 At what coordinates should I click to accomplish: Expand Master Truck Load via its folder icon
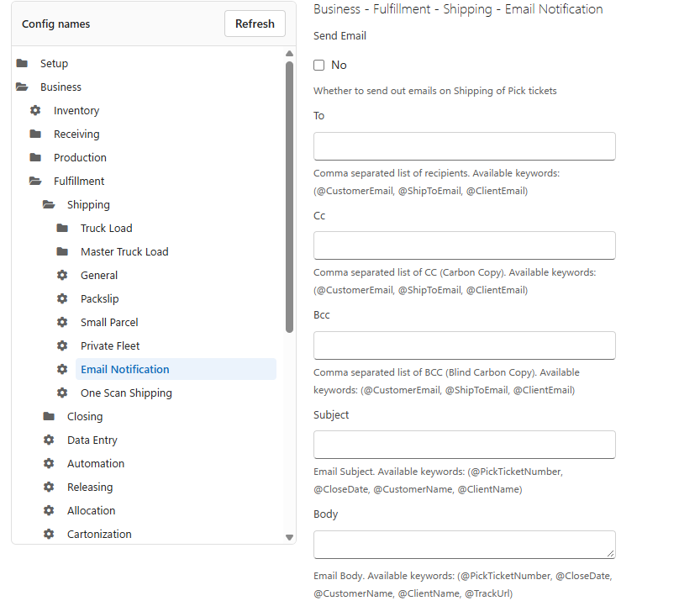[62, 252]
